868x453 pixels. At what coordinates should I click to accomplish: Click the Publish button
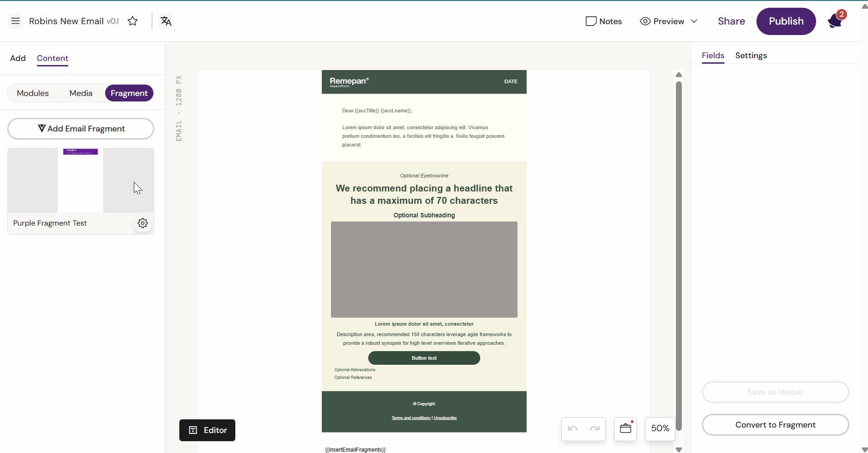(x=786, y=21)
